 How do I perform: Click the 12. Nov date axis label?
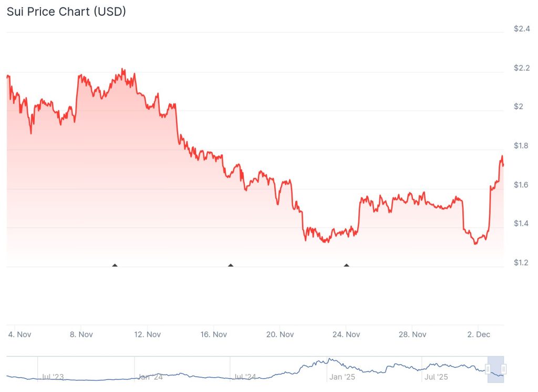147,334
